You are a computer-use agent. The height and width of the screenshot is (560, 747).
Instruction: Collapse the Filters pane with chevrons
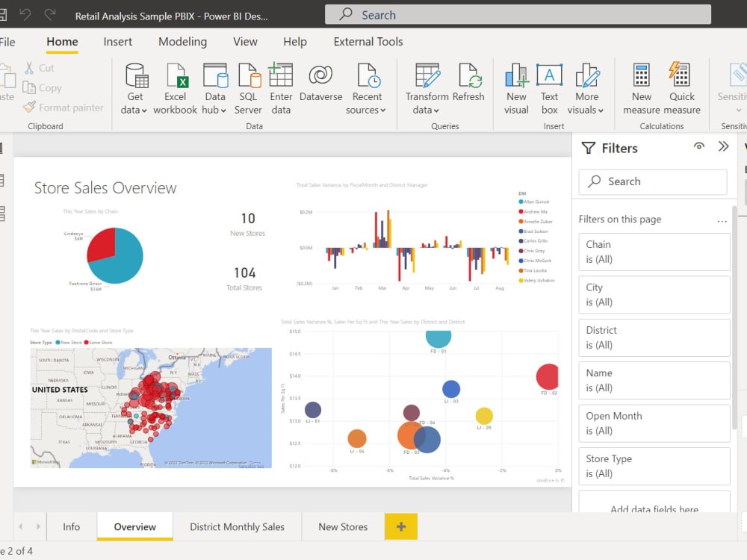(723, 146)
